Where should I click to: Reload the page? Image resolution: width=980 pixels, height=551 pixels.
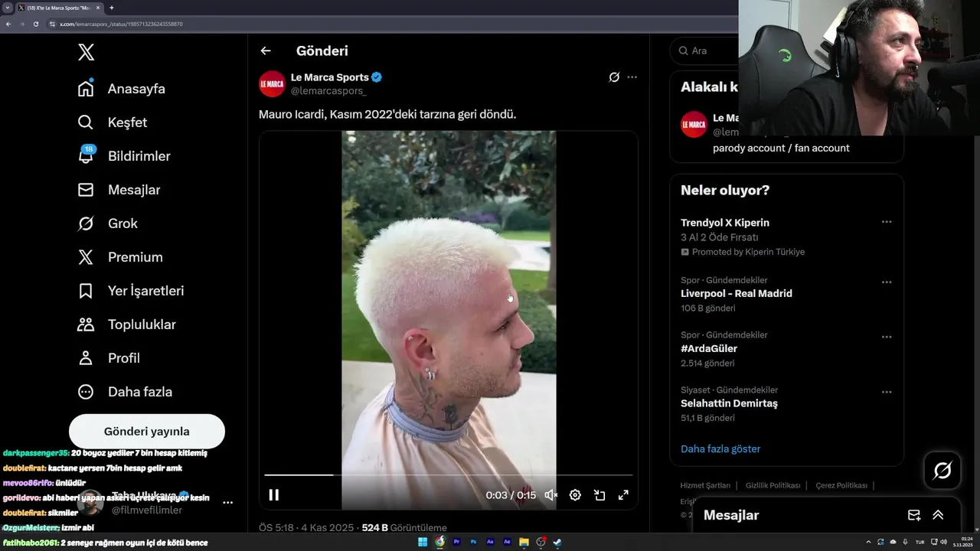tap(35, 24)
